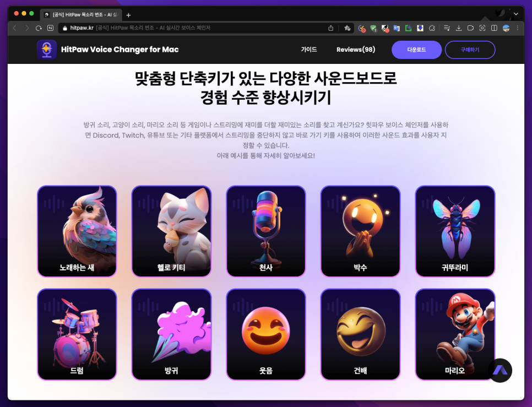Image resolution: width=532 pixels, height=407 pixels.
Task: Click the share icon in address bar
Action: tap(331, 28)
